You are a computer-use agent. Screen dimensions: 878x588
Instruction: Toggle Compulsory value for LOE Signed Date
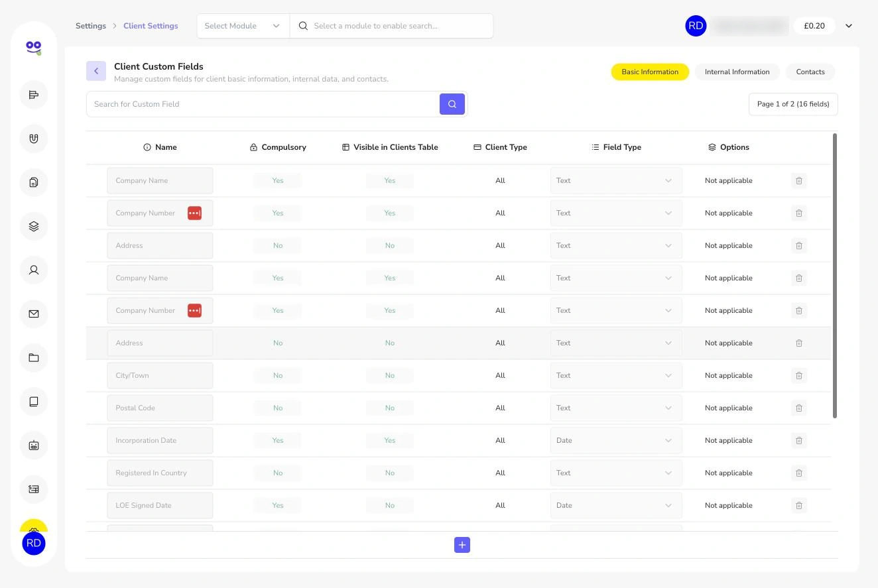pyautogui.click(x=278, y=505)
